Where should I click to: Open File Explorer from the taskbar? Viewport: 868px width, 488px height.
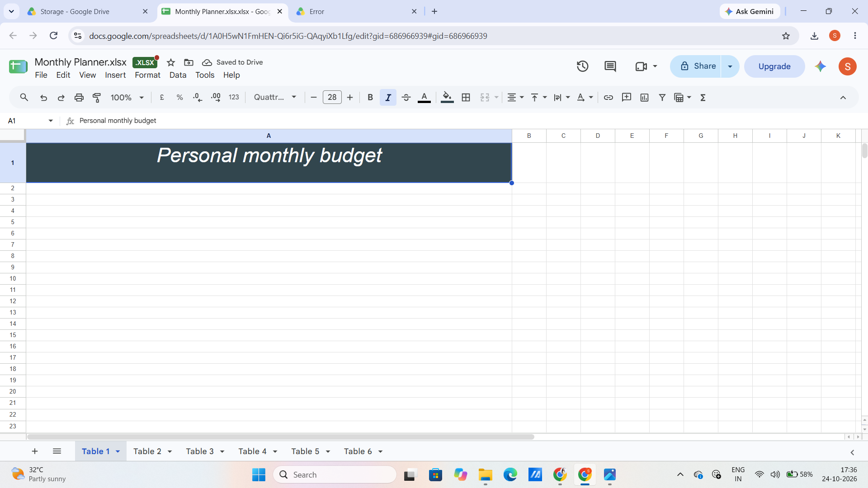pyautogui.click(x=485, y=475)
